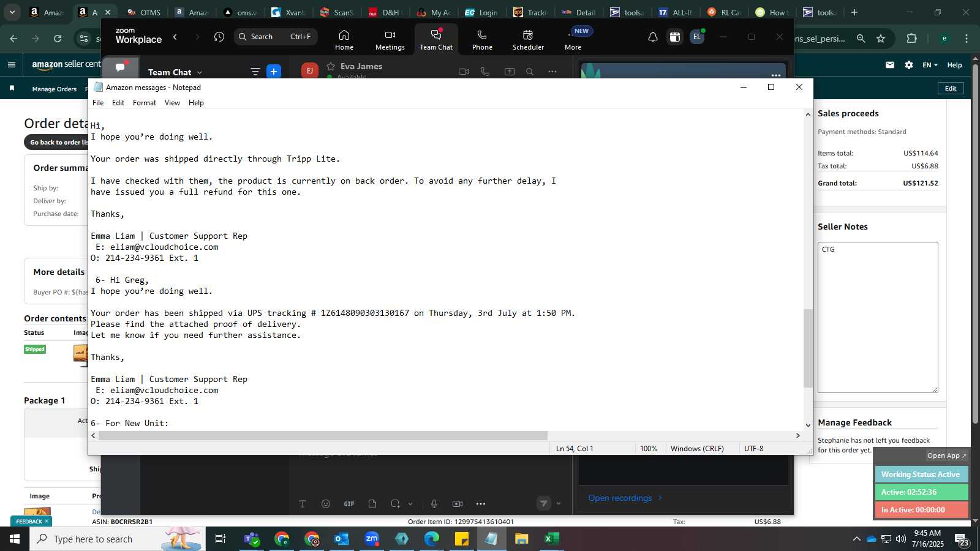Expand the send button dropdown arrow
Viewport: 980px width, 551px height.
[559, 504]
